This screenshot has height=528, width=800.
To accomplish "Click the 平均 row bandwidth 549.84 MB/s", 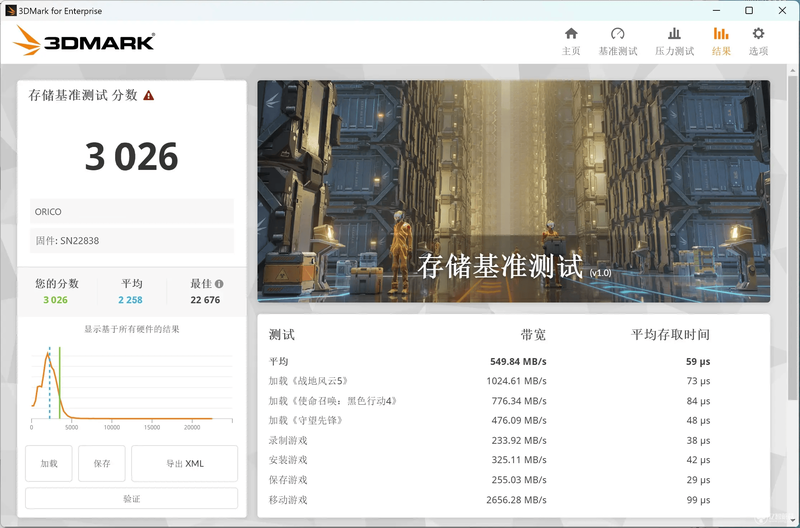I will point(518,362).
